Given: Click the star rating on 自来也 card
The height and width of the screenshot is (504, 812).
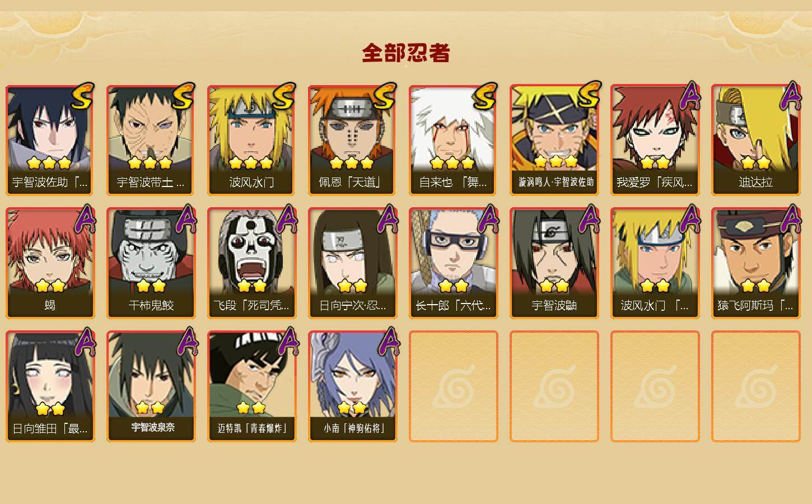Looking at the screenshot, I should coord(452,163).
